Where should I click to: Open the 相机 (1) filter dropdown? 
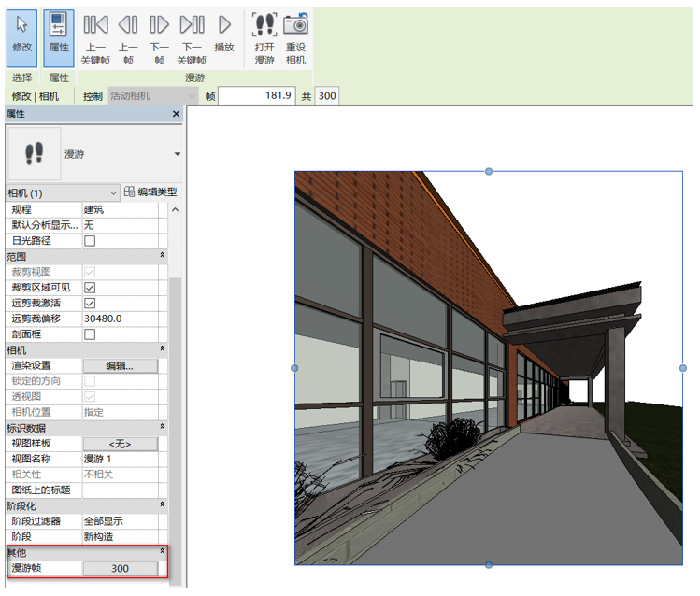(63, 192)
